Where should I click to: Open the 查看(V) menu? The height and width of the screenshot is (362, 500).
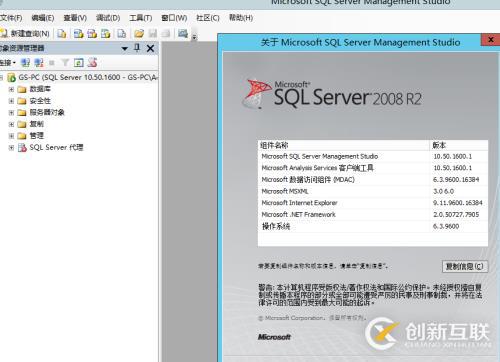pyautogui.click(x=75, y=18)
